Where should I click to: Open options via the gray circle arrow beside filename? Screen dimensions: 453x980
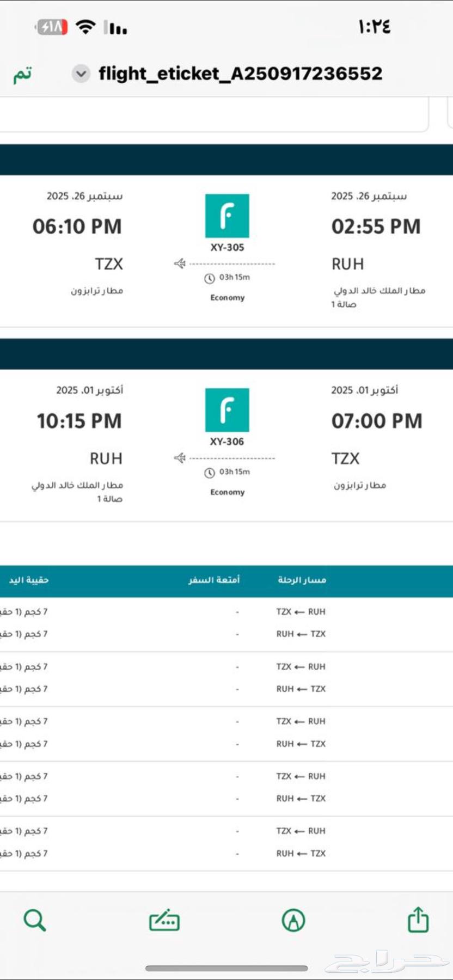(81, 73)
